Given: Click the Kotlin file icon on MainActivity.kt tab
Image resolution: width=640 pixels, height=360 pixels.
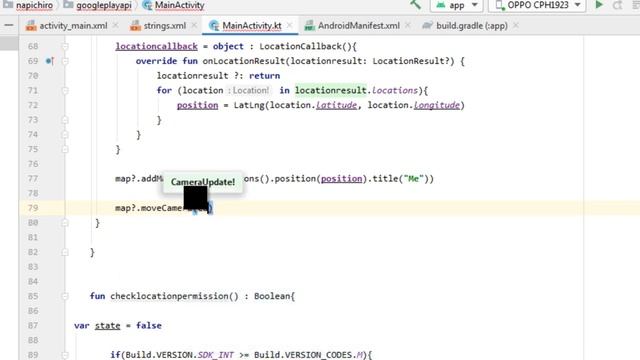Looking at the screenshot, I should point(214,26).
